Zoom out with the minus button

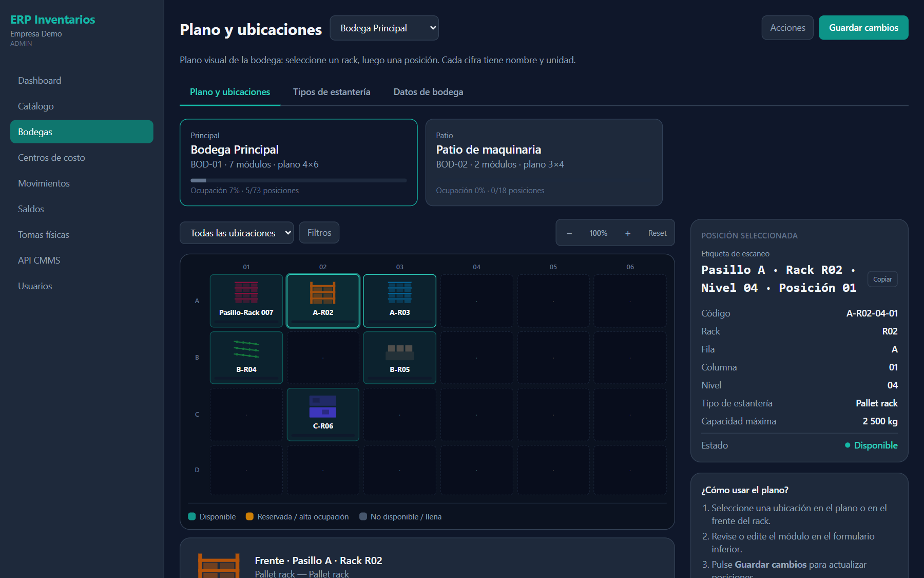569,233
